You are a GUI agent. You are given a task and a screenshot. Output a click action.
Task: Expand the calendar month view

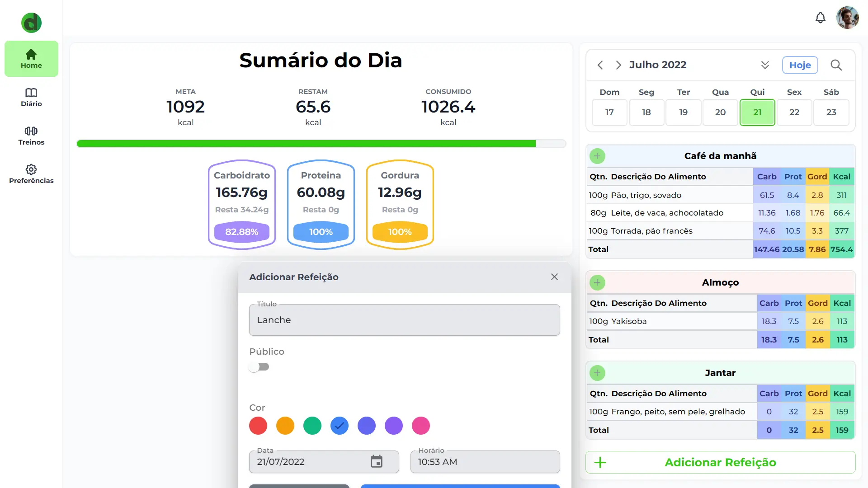[765, 65]
